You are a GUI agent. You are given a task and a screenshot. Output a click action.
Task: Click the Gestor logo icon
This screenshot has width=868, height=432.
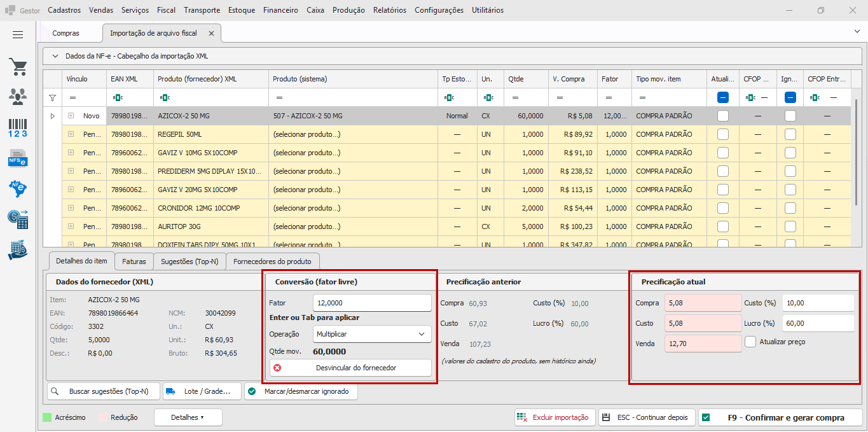(x=11, y=10)
